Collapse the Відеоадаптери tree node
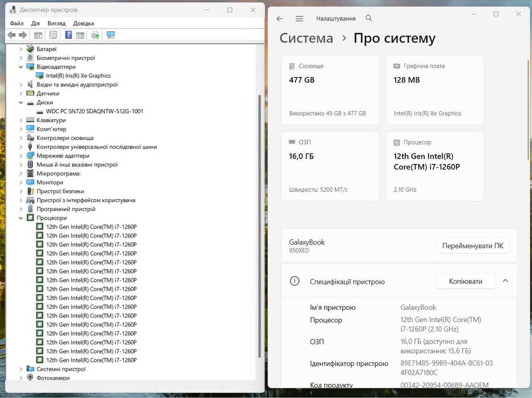Screen dimensions: 532x398 [20, 67]
